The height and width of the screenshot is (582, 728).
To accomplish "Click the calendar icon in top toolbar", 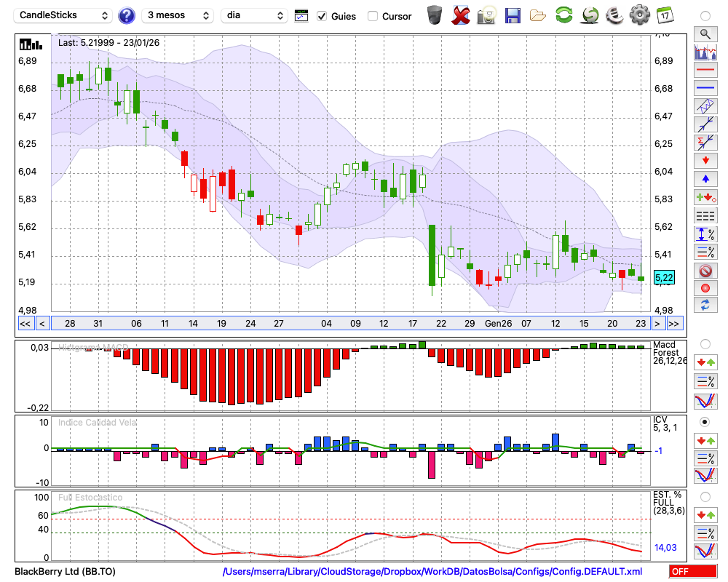I will click(665, 15).
